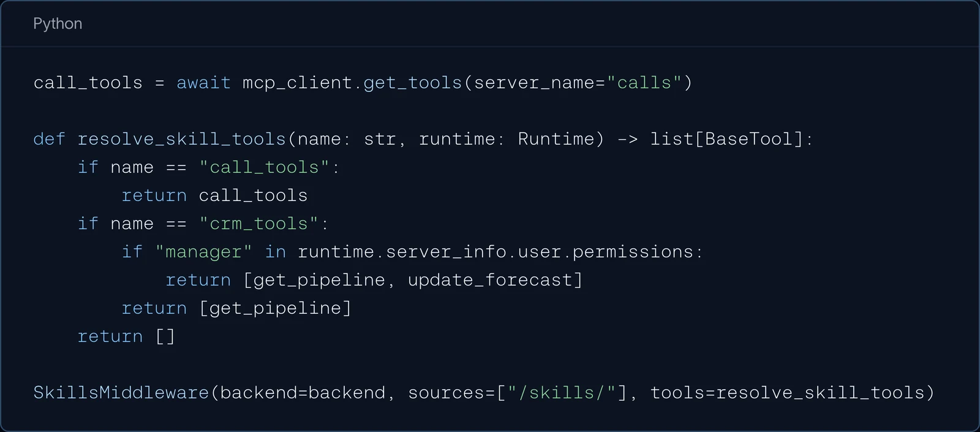
Task: Click "name: str" parameter
Action: tap(347, 139)
